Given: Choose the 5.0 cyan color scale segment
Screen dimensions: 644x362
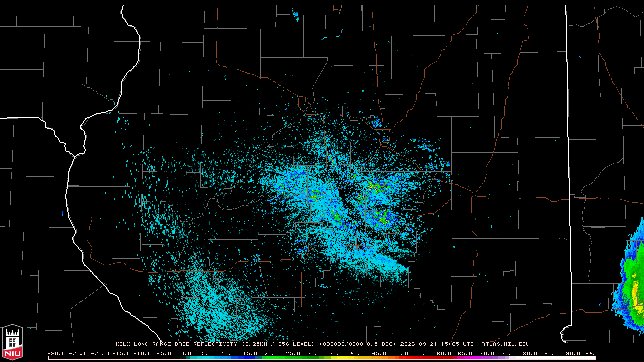Looking at the screenshot, I should point(207,358).
